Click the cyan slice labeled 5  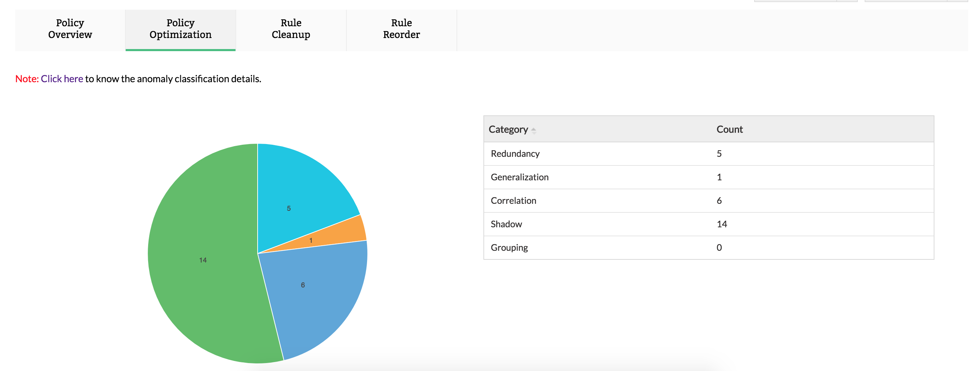click(x=289, y=209)
